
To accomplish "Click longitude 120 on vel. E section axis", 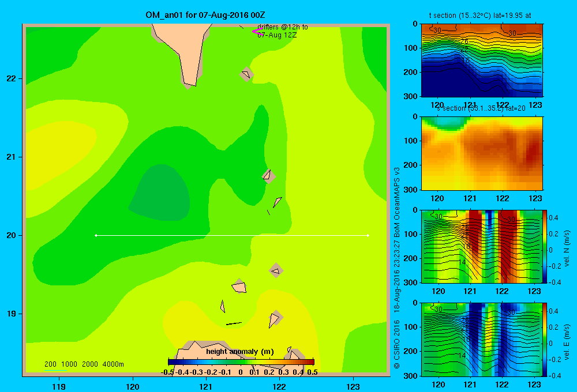I will [x=438, y=385].
